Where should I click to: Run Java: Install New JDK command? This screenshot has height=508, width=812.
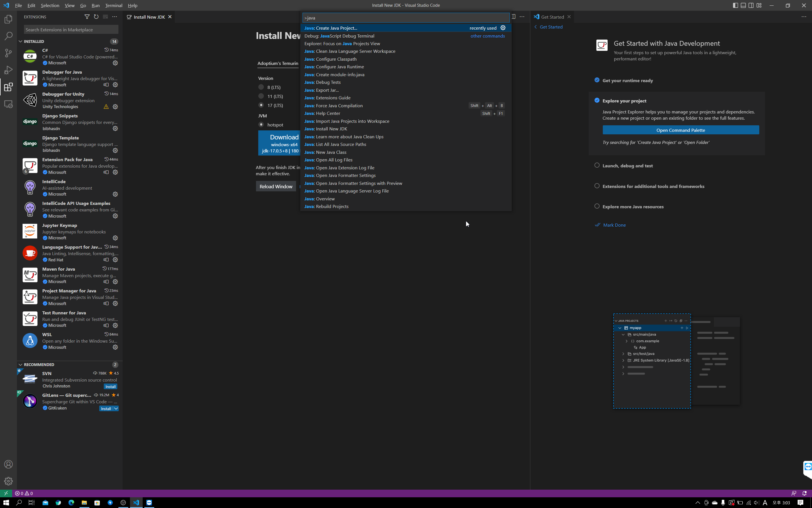[406, 129]
